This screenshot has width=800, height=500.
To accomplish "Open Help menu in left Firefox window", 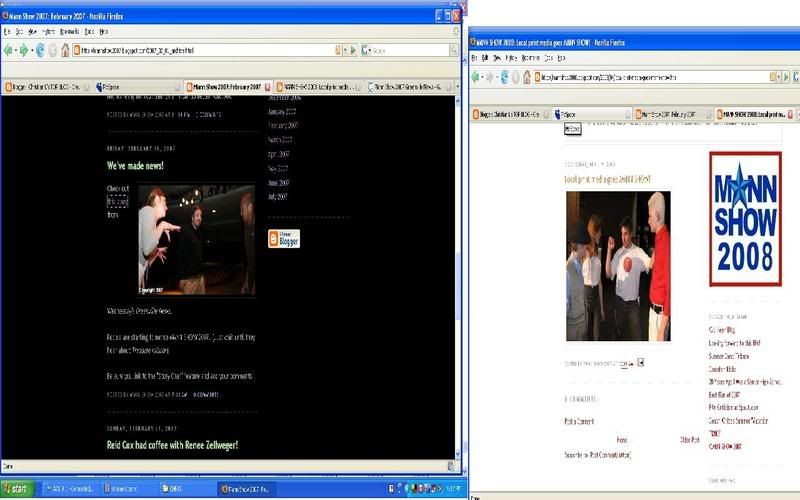I will pos(104,32).
